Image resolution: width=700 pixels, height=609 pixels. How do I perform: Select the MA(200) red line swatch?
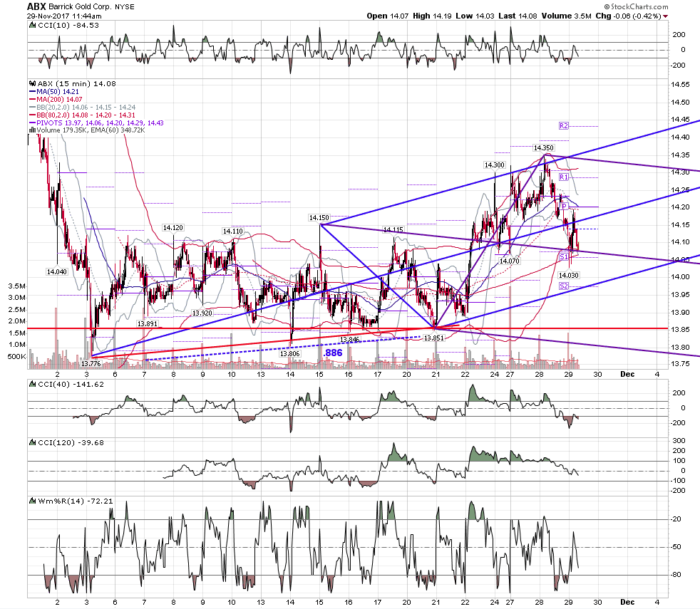point(33,100)
